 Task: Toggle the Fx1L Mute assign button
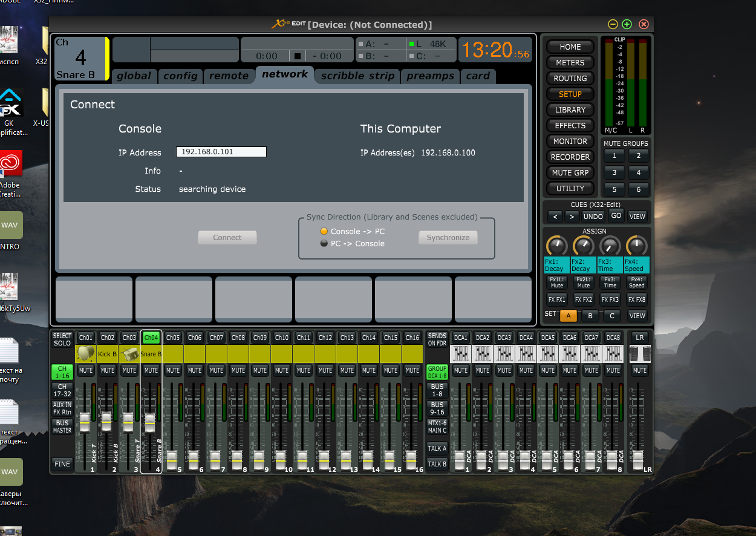tap(556, 283)
